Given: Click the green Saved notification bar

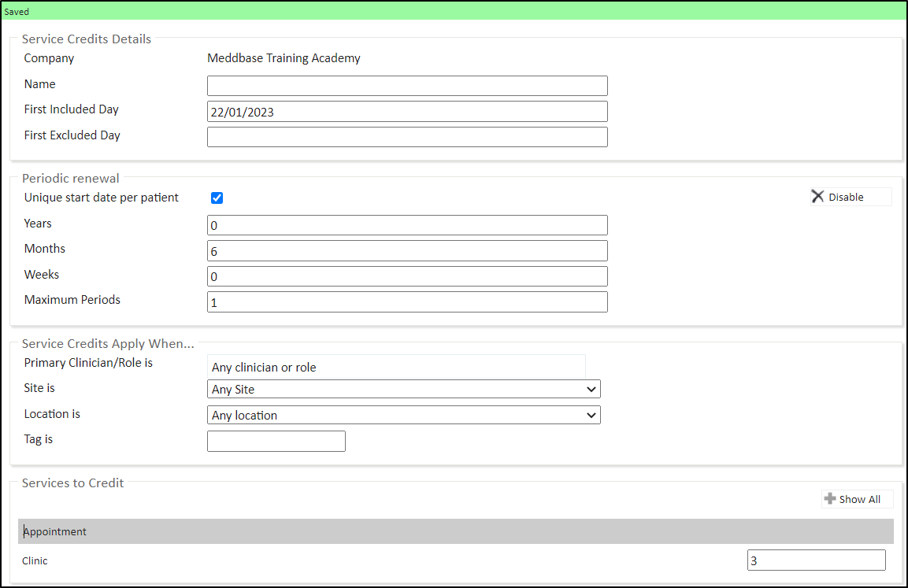Looking at the screenshot, I should [454, 12].
